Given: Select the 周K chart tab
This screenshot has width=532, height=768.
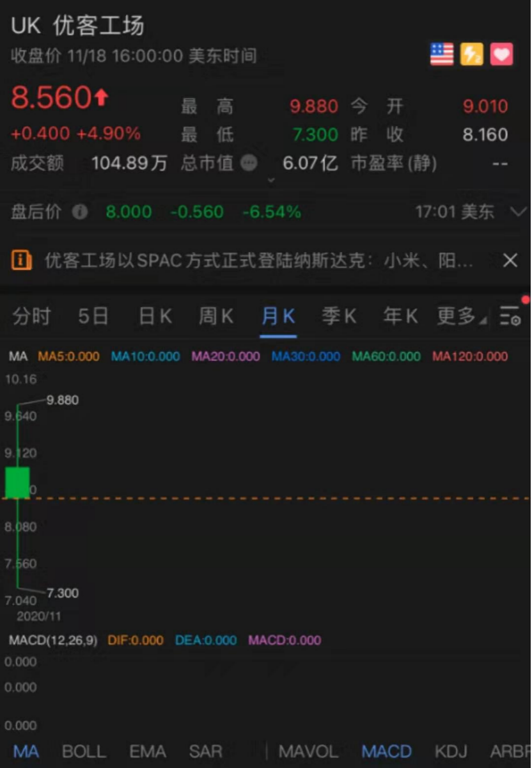Looking at the screenshot, I should click(215, 316).
